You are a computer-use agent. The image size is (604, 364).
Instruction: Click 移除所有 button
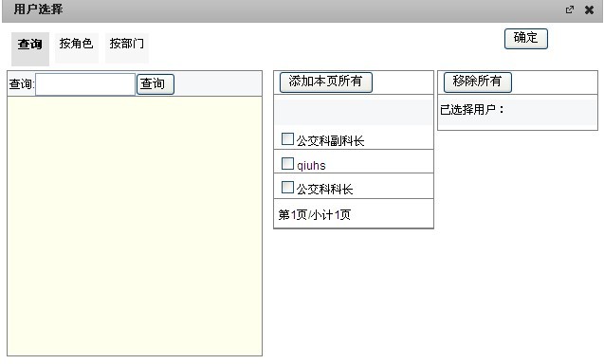[x=478, y=82]
